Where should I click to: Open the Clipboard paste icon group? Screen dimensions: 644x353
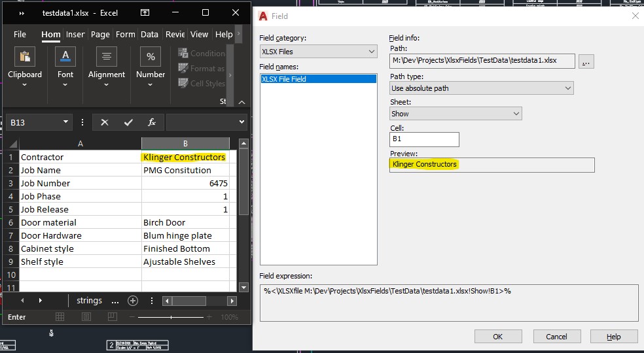click(x=25, y=57)
